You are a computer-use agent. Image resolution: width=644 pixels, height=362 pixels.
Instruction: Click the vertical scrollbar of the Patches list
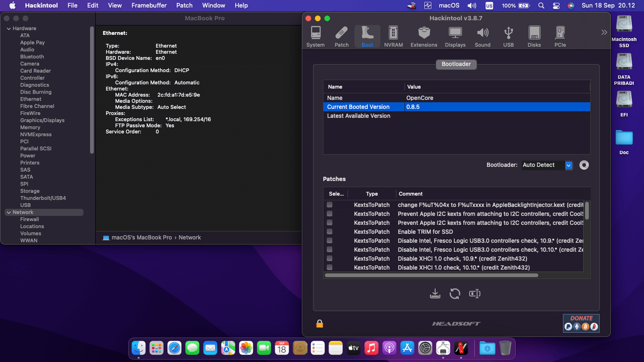[586, 210]
